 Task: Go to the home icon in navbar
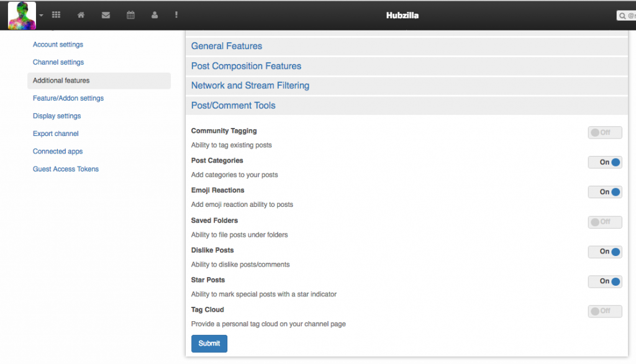coord(81,15)
